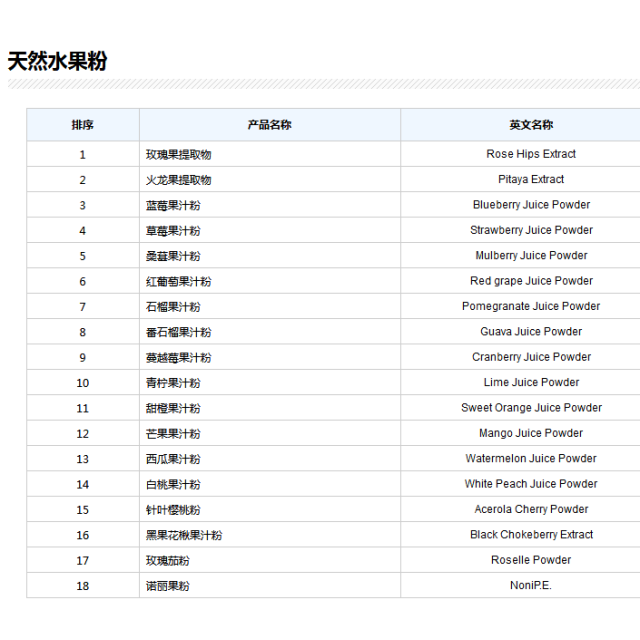Click rank number 16 cell

[x=83, y=535]
